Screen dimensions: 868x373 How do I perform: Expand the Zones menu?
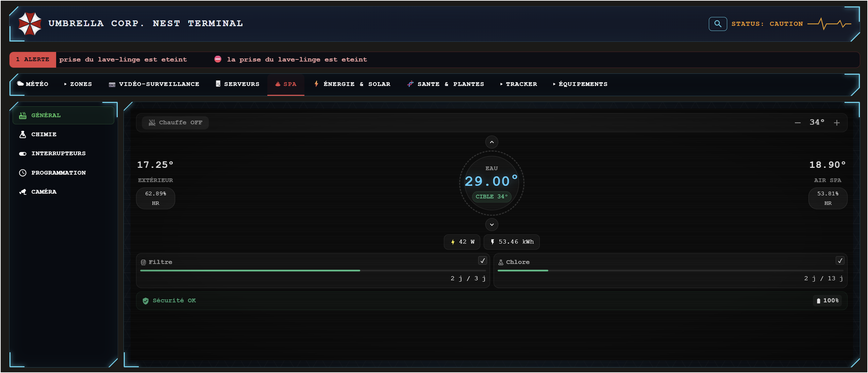(x=78, y=84)
